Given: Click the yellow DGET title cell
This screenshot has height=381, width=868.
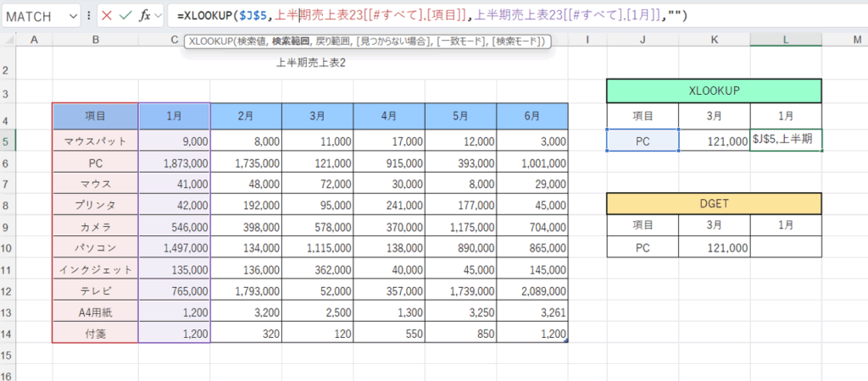Looking at the screenshot, I should [714, 204].
